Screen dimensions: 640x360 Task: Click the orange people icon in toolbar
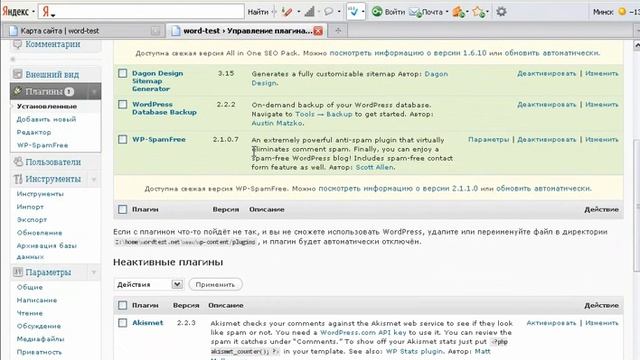coord(458,12)
